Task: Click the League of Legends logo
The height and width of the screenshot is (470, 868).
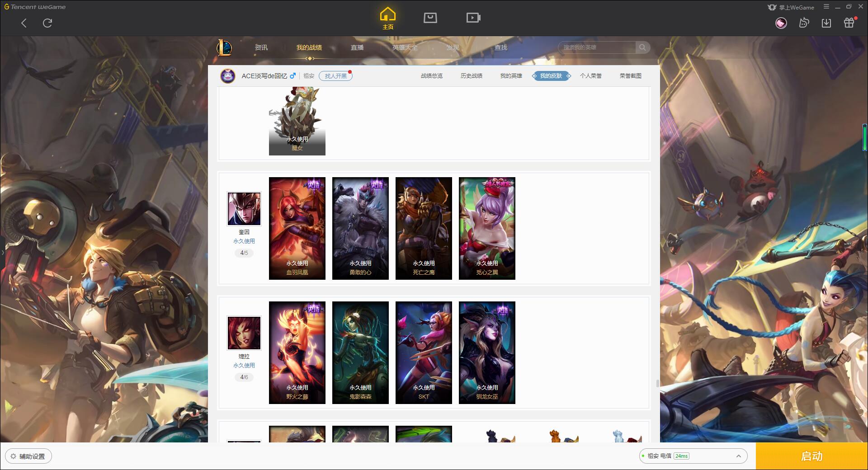Action: coord(225,47)
